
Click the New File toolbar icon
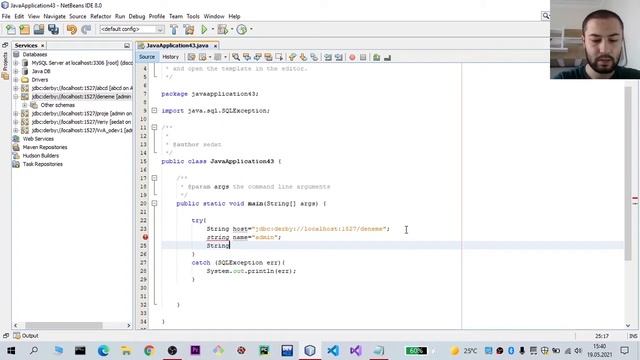(11, 29)
